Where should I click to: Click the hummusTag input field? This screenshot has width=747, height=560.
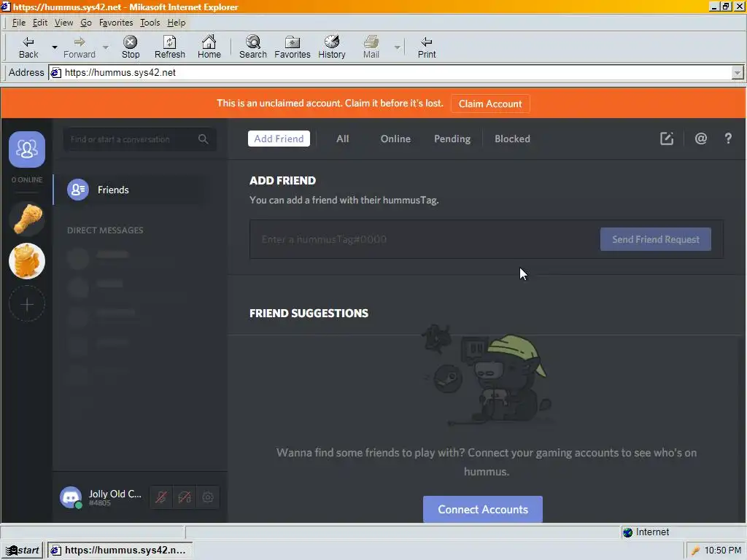click(424, 239)
